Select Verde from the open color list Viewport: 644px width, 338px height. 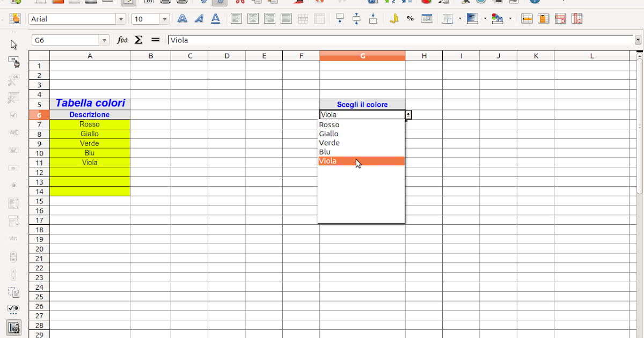(x=330, y=143)
